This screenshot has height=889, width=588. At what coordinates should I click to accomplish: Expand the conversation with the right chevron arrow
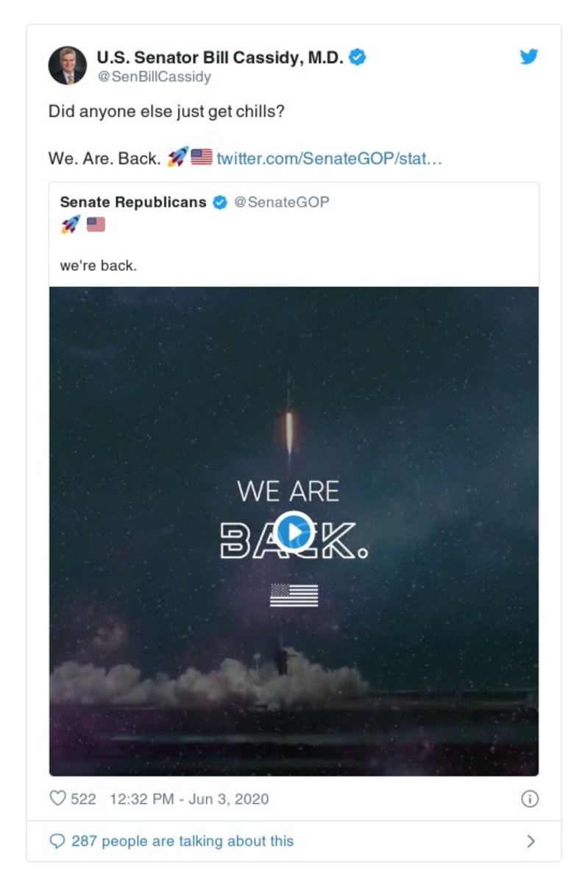pyautogui.click(x=531, y=841)
